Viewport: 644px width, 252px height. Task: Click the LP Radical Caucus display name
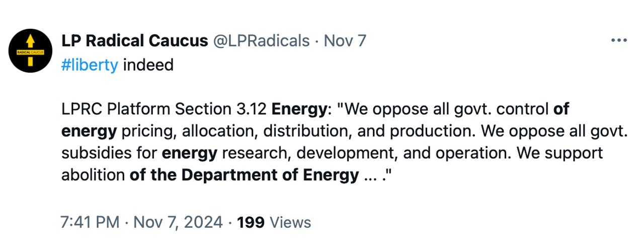pos(134,41)
